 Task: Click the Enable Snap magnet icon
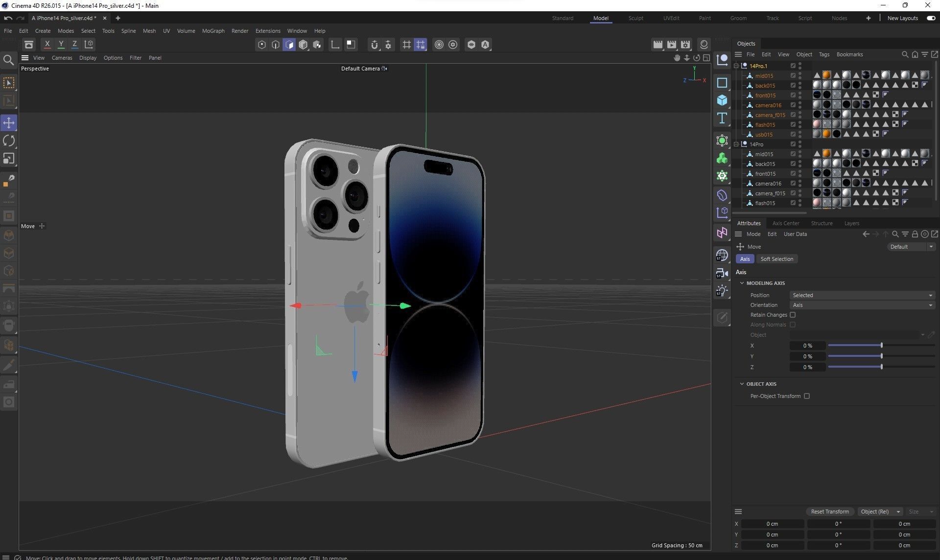(375, 45)
